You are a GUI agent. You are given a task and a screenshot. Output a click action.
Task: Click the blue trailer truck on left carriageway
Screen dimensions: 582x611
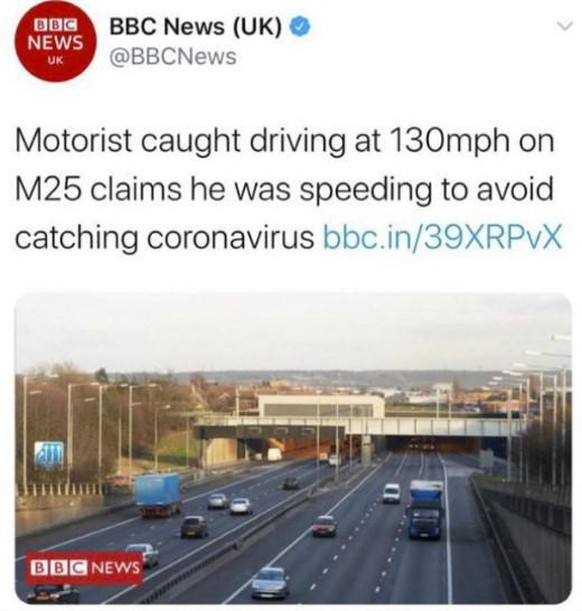[158, 494]
